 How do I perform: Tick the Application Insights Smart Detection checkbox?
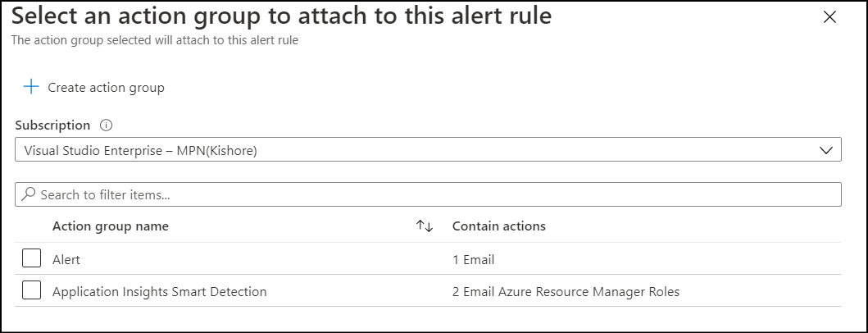(x=32, y=290)
